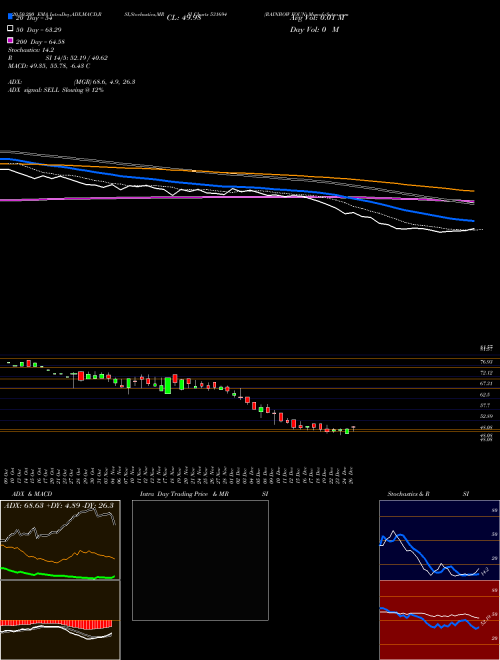
Task: Click the 'Day Vol: 0 M' label
Action: pos(314,29)
